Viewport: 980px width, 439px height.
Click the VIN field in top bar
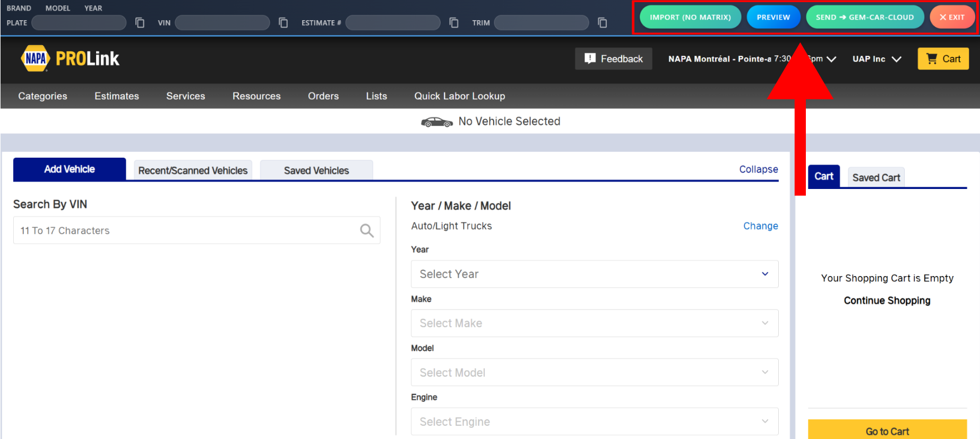coord(222,23)
